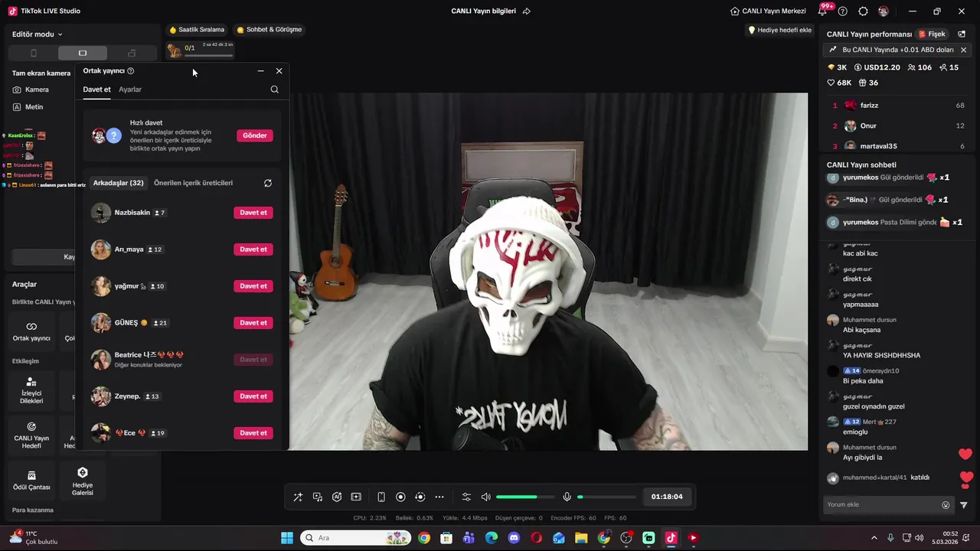Screen dimensions: 980x551
Task: Switch to the Ayarlar tab
Action: coord(130,90)
